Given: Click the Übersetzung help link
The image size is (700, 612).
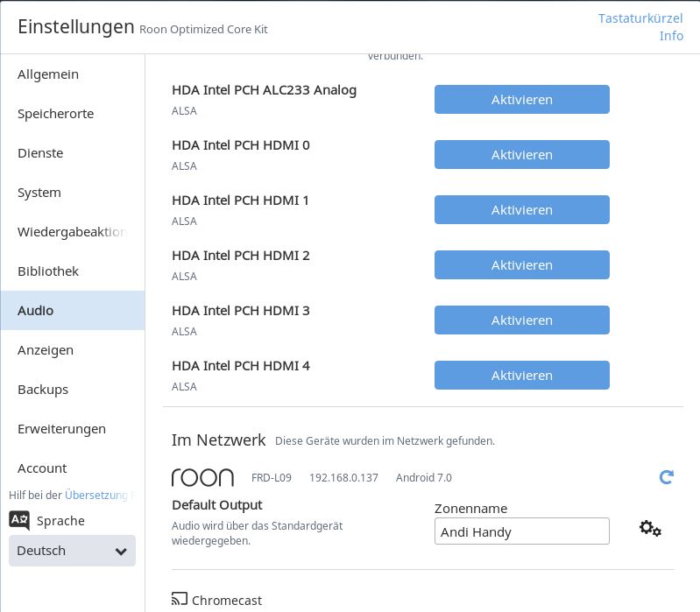Looking at the screenshot, I should (x=96, y=495).
